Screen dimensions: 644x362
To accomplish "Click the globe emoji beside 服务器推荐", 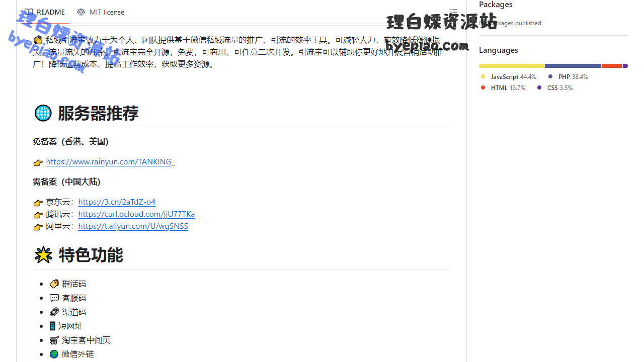I will click(x=43, y=113).
